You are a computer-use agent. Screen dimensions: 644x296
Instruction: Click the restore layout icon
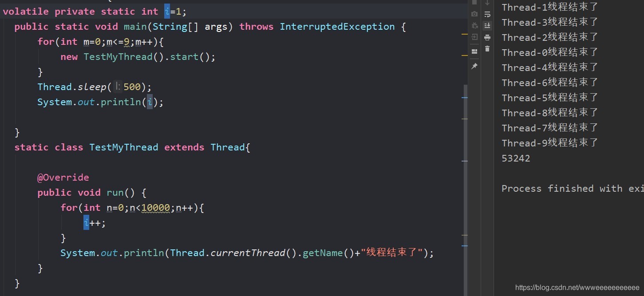(x=474, y=51)
